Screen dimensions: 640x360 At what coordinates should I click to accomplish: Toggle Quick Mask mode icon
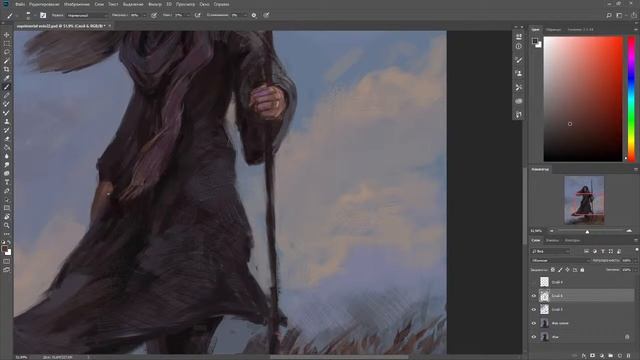pyautogui.click(x=7, y=261)
